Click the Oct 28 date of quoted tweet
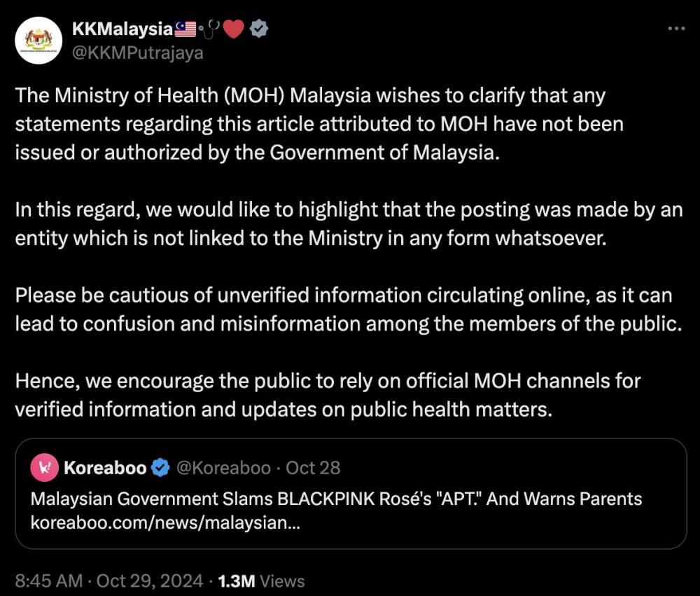 [313, 468]
